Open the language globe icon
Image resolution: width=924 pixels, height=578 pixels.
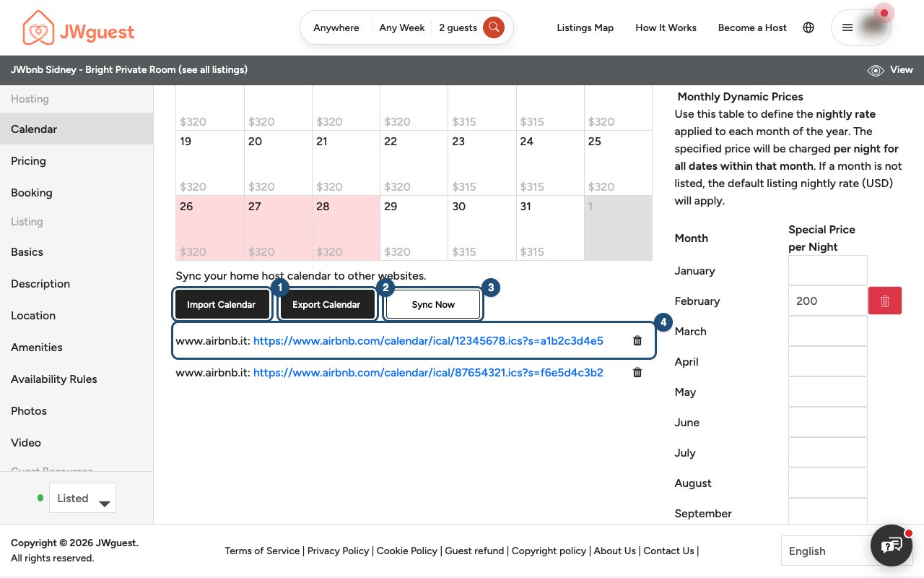coord(808,27)
